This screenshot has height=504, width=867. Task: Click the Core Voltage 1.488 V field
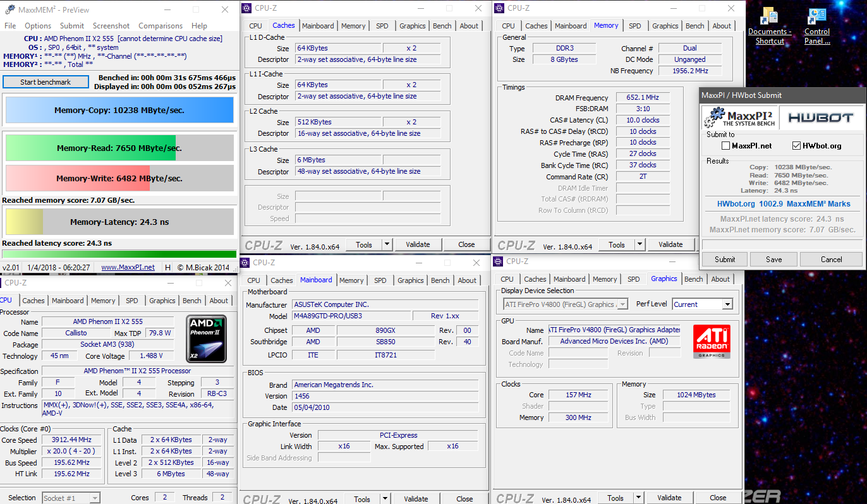[x=150, y=356]
